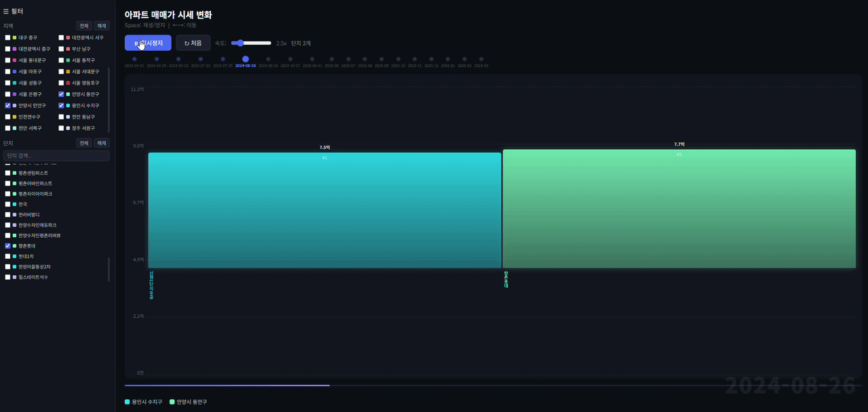
Task: Click the 단지 검색 search field
Action: tap(56, 156)
